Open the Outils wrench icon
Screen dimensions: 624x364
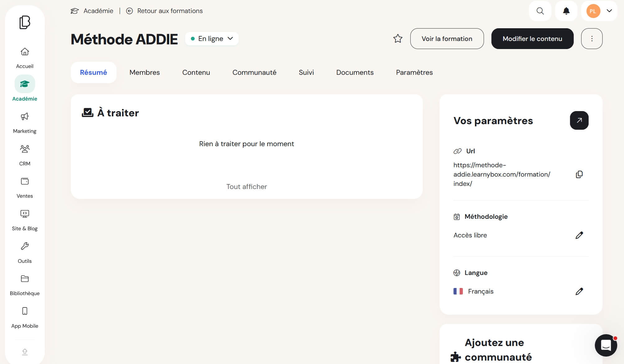[x=25, y=246]
